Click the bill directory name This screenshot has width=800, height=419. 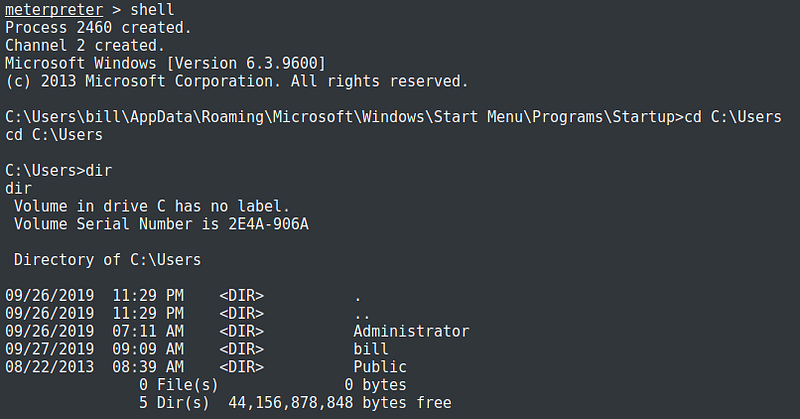coord(371,349)
